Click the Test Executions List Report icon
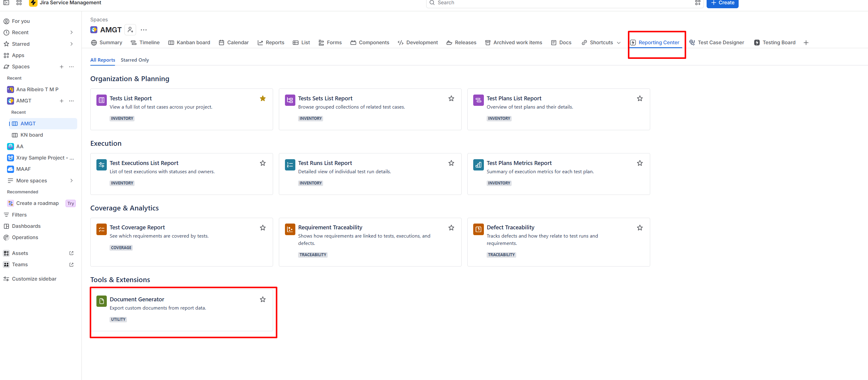 [101, 165]
